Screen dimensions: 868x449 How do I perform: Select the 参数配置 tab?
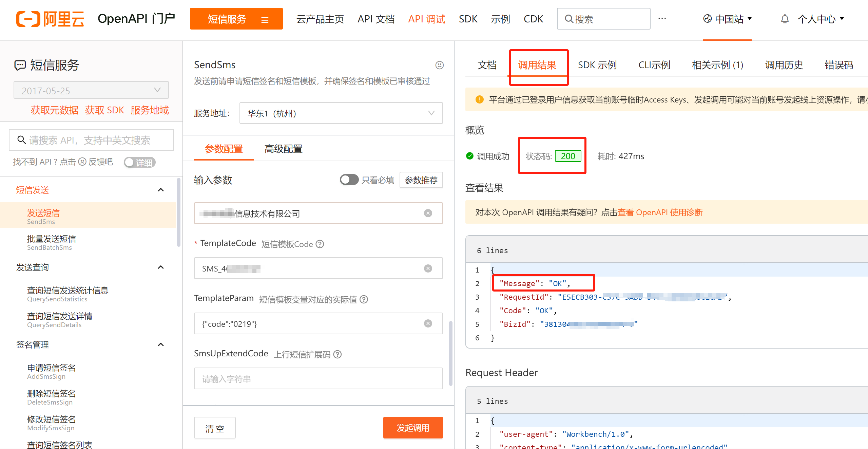[x=224, y=149]
